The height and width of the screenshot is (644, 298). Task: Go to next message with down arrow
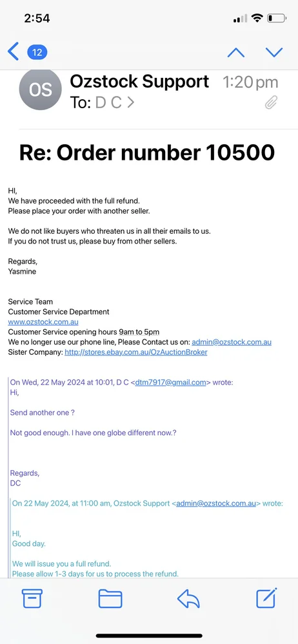tap(274, 52)
